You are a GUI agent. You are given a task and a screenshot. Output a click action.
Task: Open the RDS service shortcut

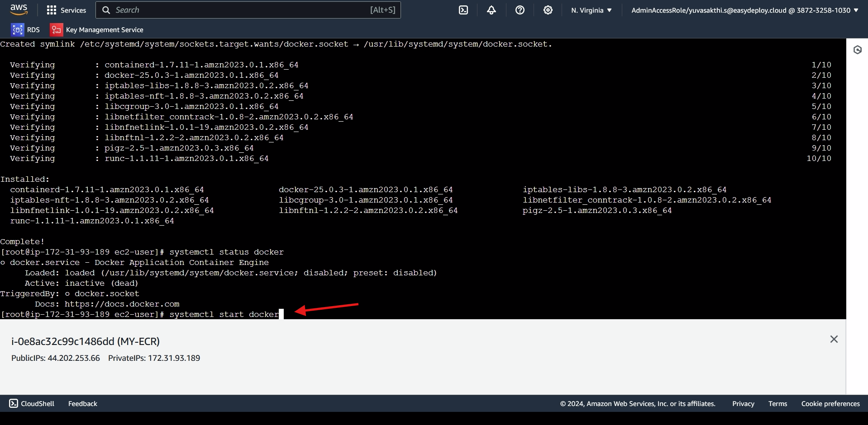pyautogui.click(x=26, y=30)
